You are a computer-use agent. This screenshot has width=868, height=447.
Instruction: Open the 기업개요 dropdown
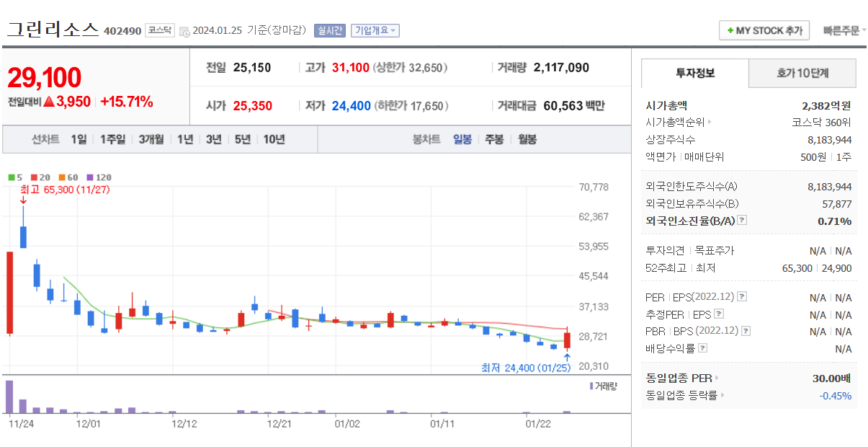click(x=375, y=30)
